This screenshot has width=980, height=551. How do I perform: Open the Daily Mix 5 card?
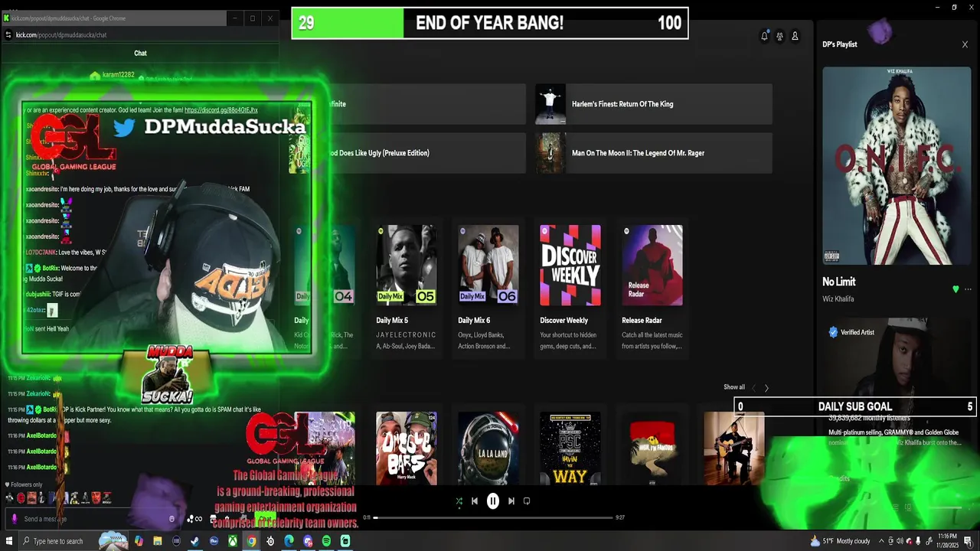407,287
